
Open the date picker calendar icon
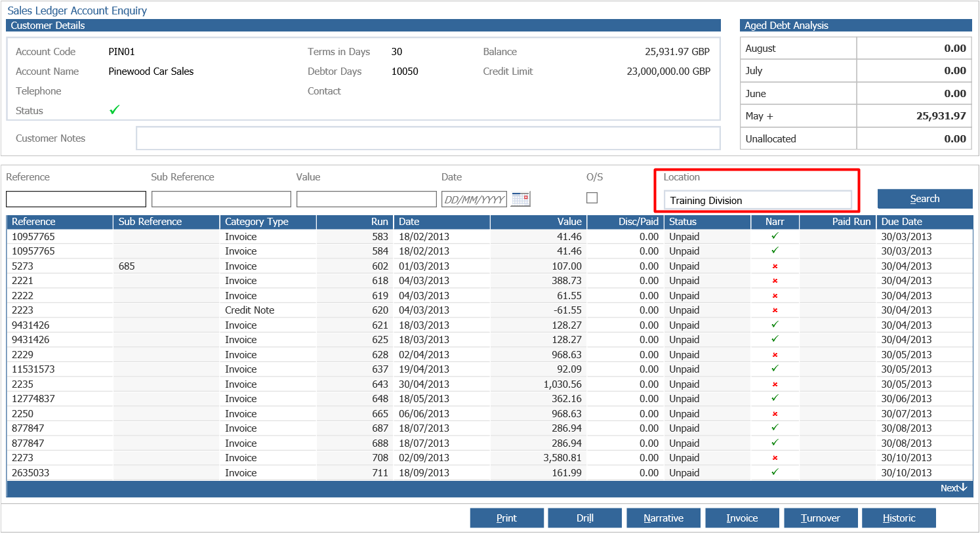[521, 199]
